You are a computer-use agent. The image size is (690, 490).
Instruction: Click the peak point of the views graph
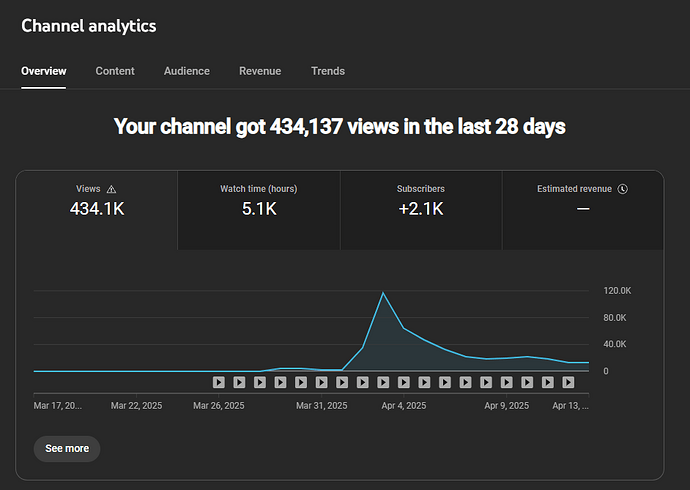coord(383,293)
